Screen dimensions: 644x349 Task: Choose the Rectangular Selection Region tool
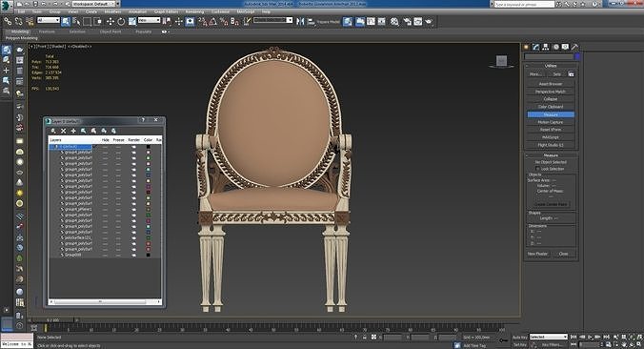pyautogui.click(x=87, y=21)
